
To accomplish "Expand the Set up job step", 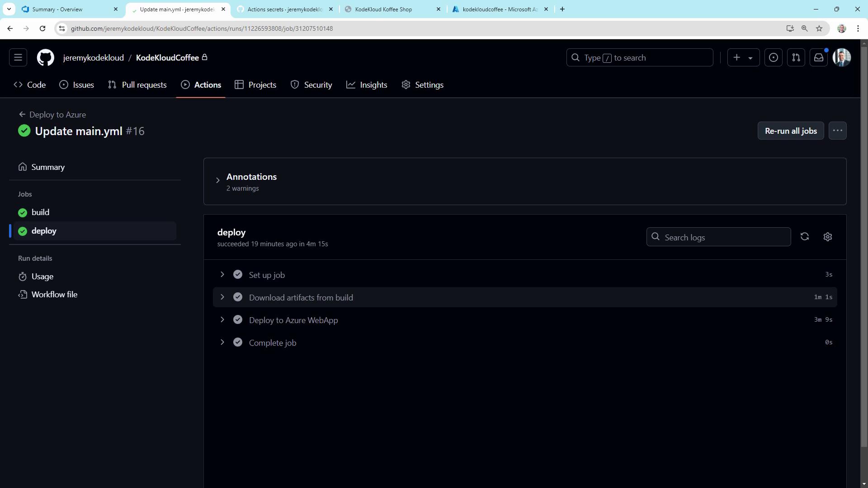I will coord(222,274).
